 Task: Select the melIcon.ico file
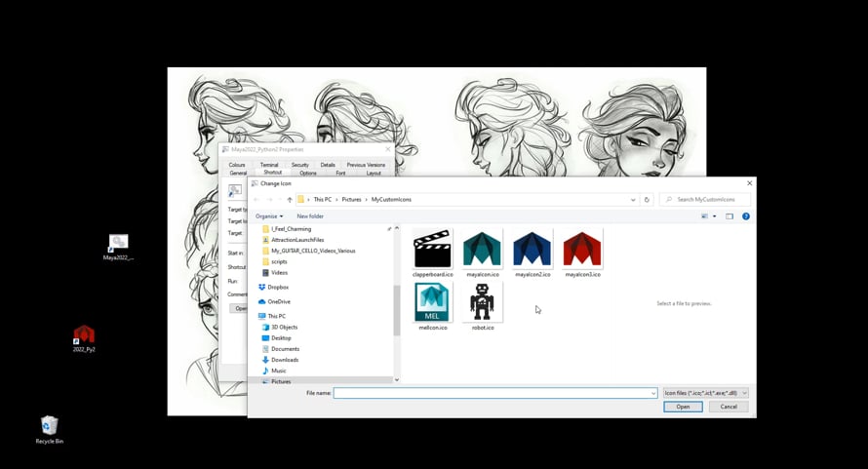[432, 303]
